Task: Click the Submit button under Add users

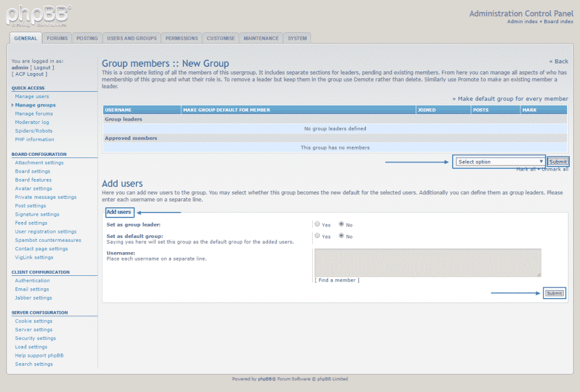Action: point(554,293)
